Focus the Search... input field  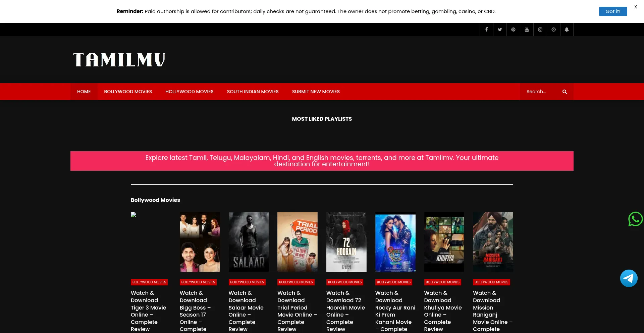click(x=541, y=92)
